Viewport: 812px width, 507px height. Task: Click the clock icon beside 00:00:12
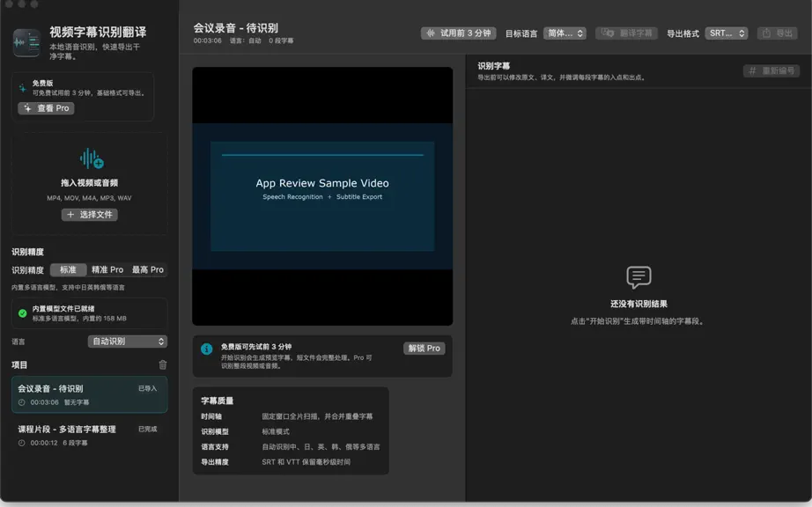[22, 443]
